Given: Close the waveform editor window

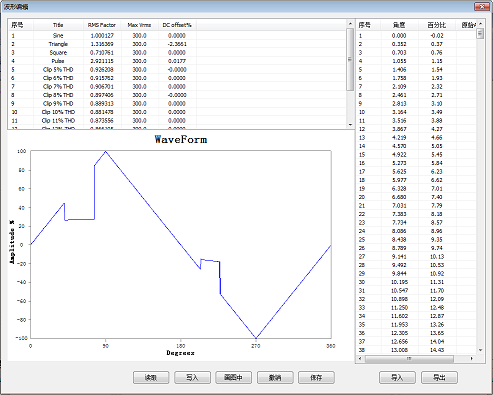Looking at the screenshot, I should (x=482, y=6).
